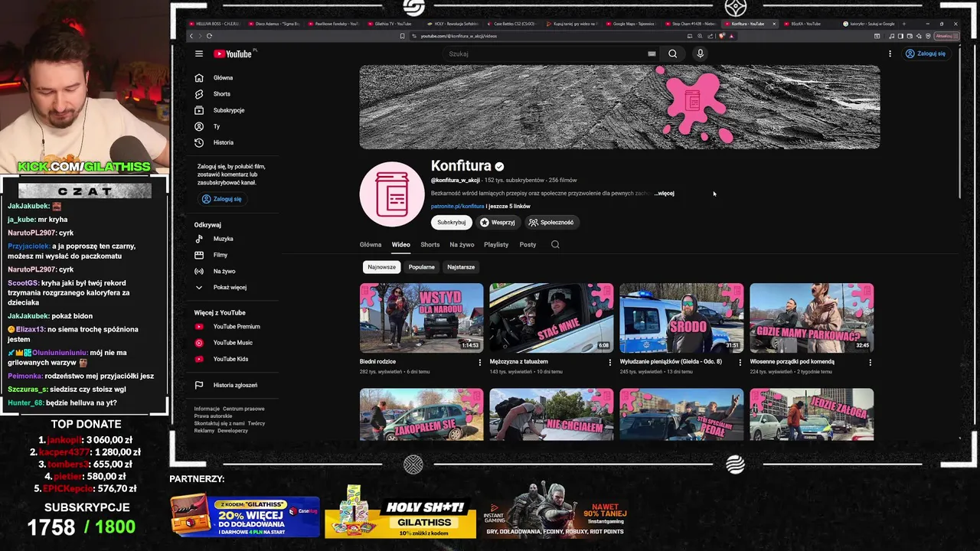Open Historia in the sidebar
Image resolution: width=980 pixels, height=551 pixels.
point(214,142)
